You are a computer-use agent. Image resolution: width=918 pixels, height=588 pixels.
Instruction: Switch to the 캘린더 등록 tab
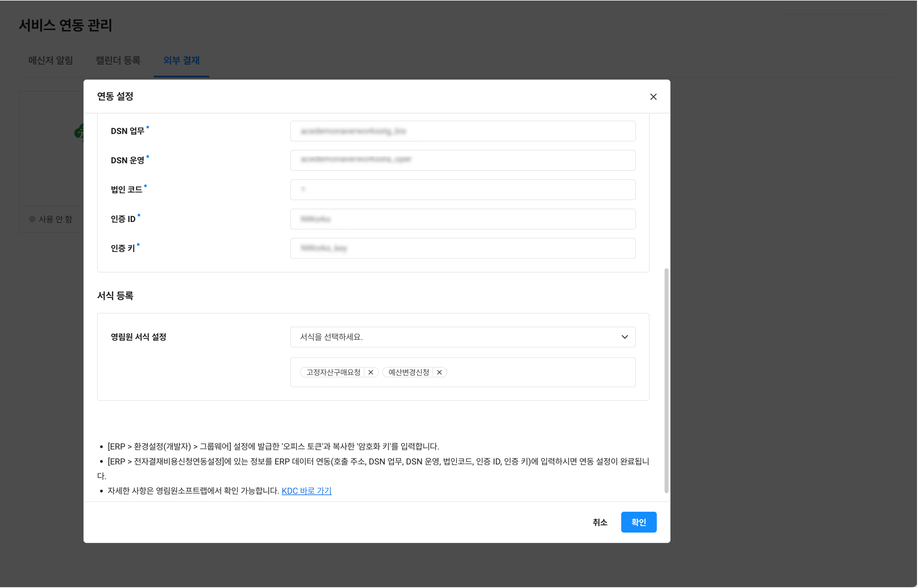pyautogui.click(x=118, y=60)
